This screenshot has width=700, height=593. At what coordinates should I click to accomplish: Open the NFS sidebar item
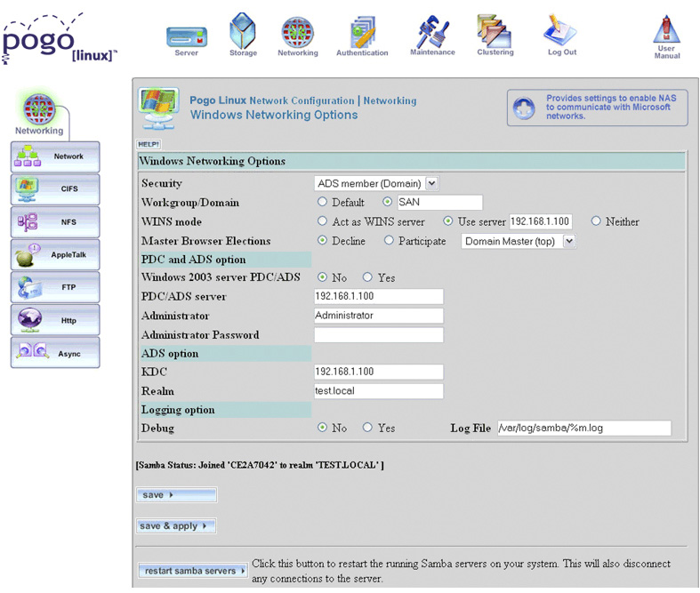(55, 222)
